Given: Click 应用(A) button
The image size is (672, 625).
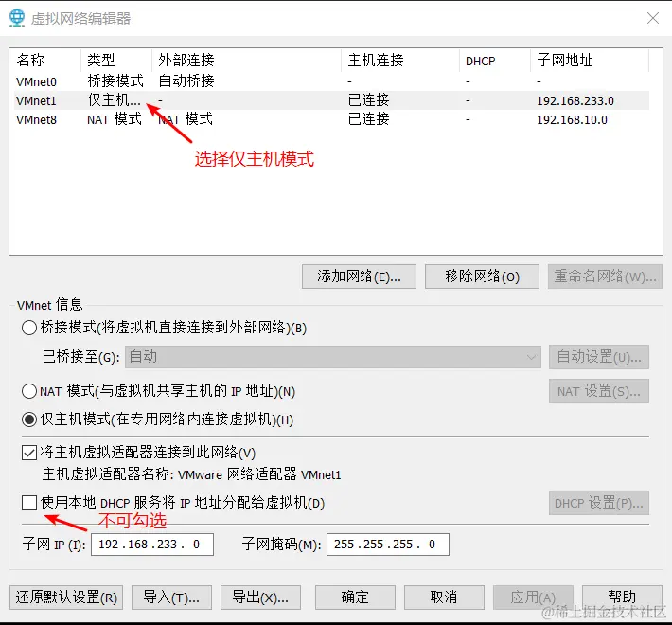Looking at the screenshot, I should click(x=533, y=598).
